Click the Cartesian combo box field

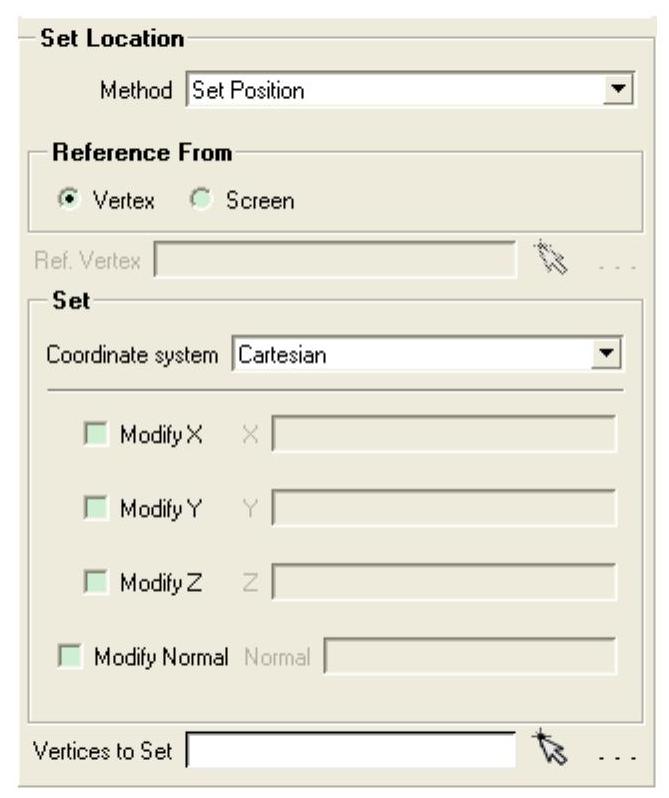426,354
